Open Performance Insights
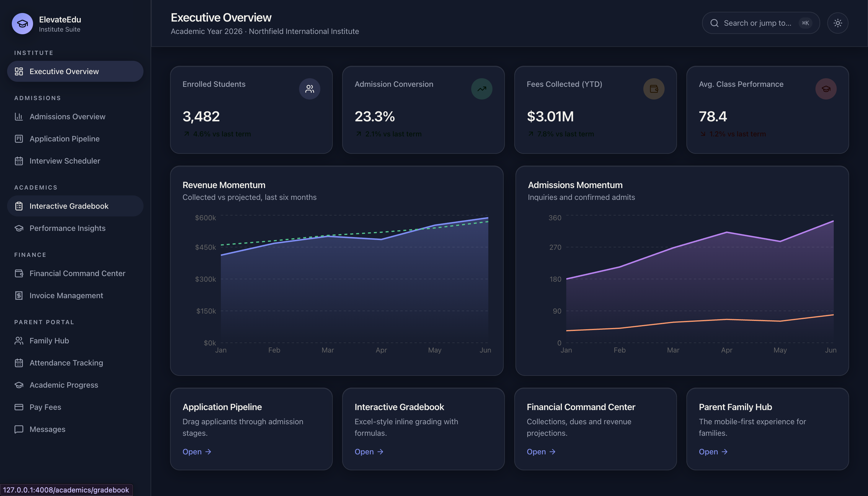Image resolution: width=868 pixels, height=496 pixels. pos(75,228)
